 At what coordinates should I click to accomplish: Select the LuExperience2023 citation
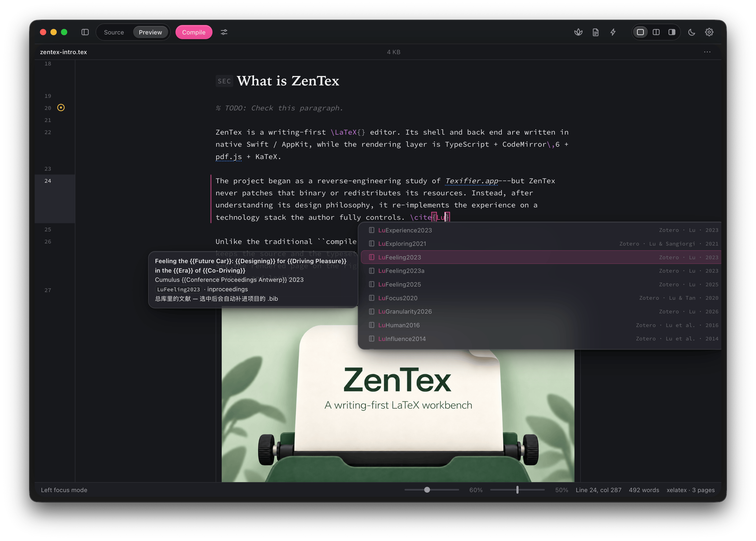tap(541, 230)
